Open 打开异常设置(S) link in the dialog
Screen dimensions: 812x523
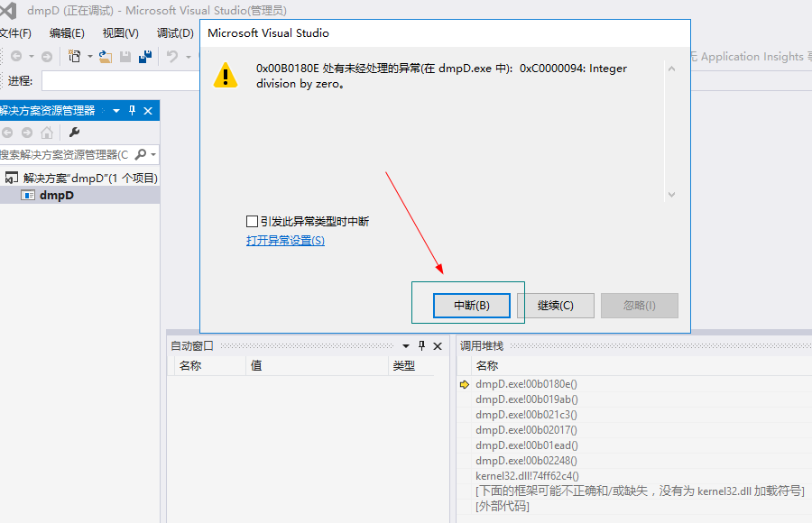pyautogui.click(x=283, y=241)
